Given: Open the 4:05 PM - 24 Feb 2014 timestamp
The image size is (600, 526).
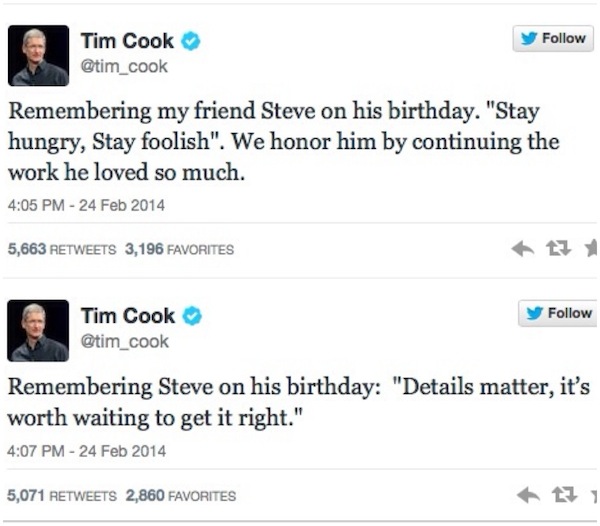Looking at the screenshot, I should coord(86,206).
